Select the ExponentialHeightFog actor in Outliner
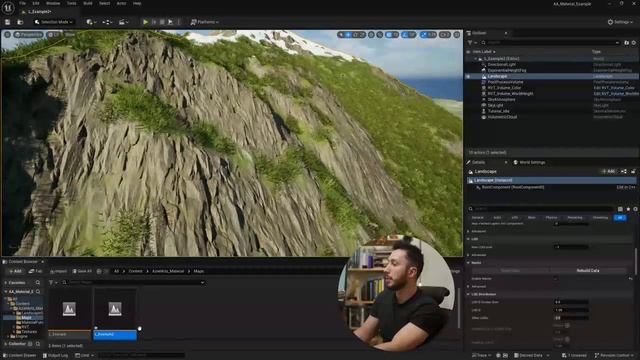The height and width of the screenshot is (360, 640). pyautogui.click(x=507, y=70)
